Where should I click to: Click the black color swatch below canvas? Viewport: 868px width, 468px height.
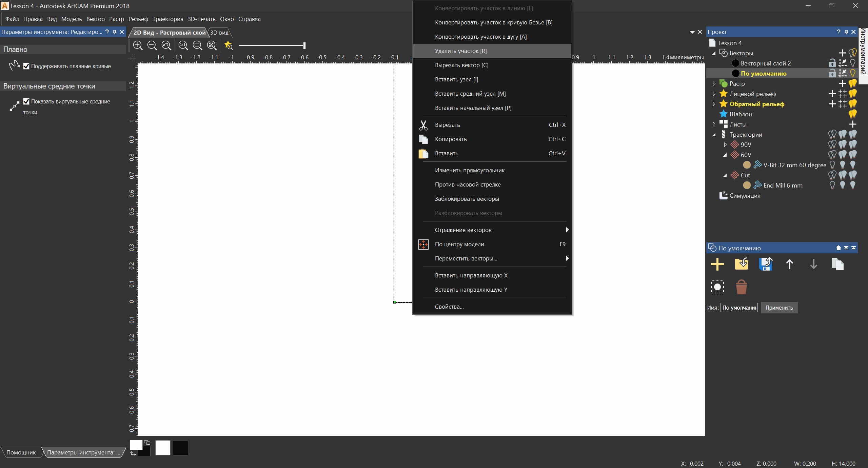click(x=180, y=448)
